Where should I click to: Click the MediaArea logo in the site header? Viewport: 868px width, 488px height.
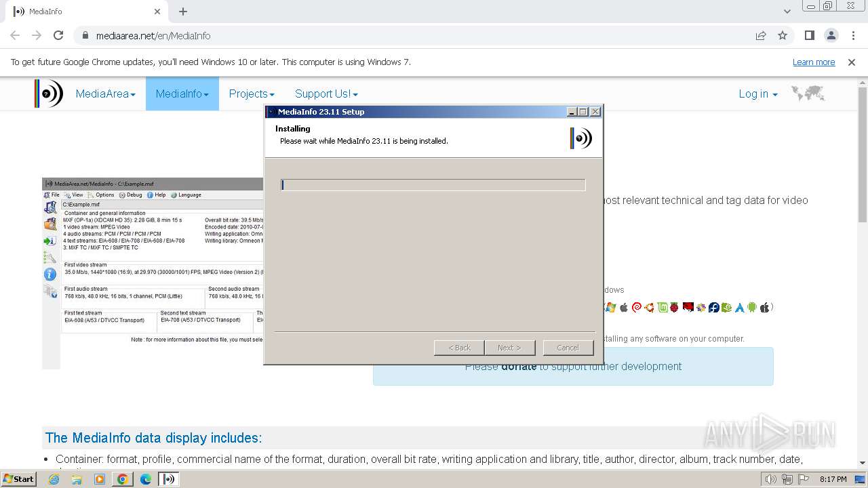[x=48, y=94]
